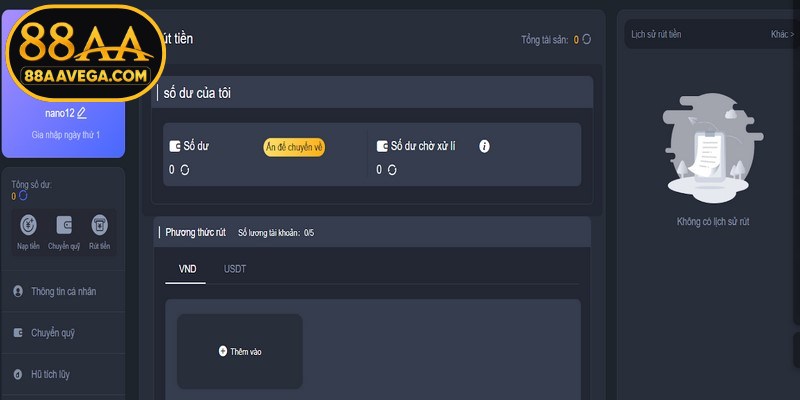
Task: Click the Thêm vào add account card
Action: [240, 351]
